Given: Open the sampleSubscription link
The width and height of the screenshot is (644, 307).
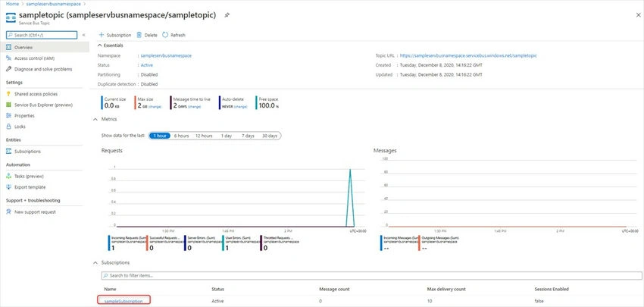Looking at the screenshot, I should click(x=123, y=301).
